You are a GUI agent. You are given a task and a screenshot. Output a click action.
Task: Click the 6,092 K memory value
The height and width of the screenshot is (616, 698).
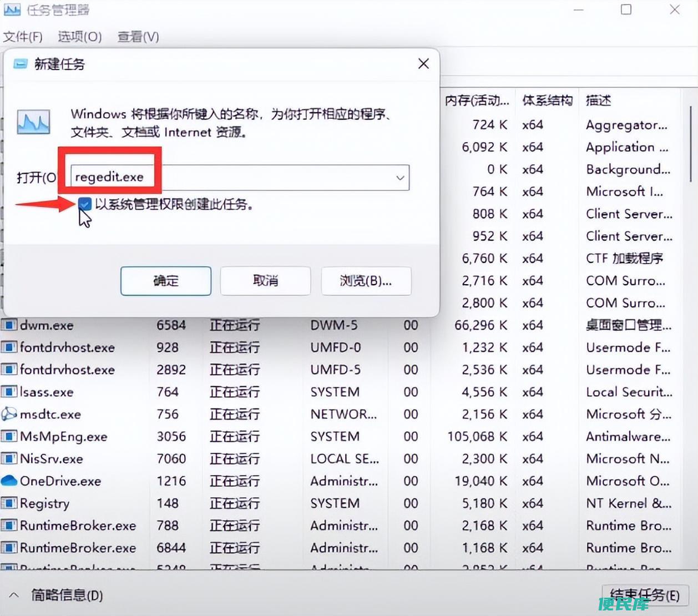pos(484,147)
